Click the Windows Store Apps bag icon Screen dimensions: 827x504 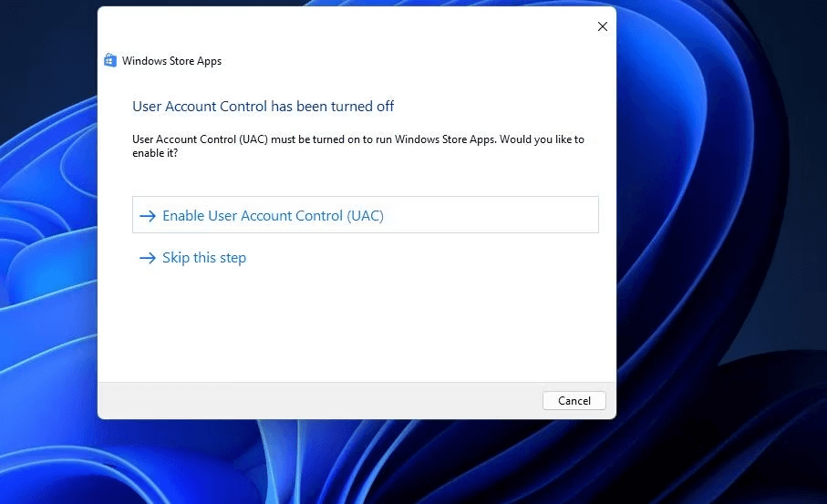point(110,61)
